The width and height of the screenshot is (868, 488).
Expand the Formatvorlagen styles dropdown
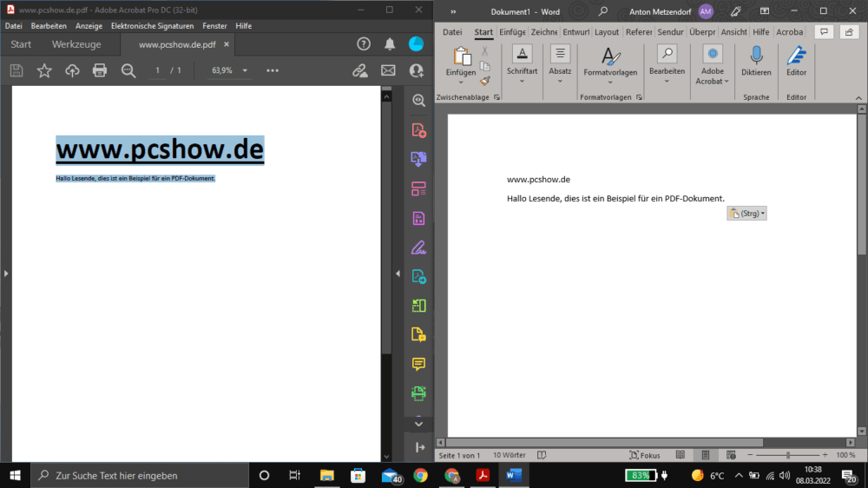610,82
